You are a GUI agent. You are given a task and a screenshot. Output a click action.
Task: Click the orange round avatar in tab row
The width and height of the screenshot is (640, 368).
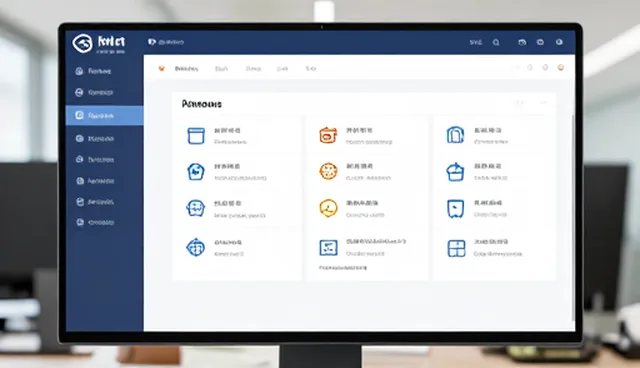tap(561, 67)
